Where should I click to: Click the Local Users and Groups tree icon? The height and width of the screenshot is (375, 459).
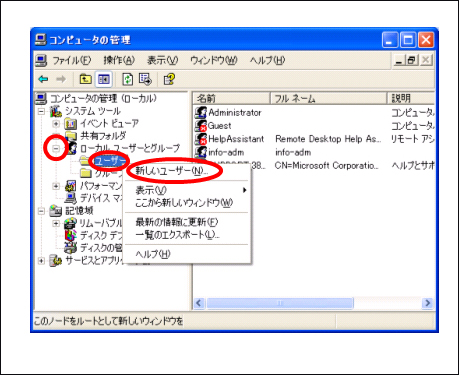click(71, 148)
